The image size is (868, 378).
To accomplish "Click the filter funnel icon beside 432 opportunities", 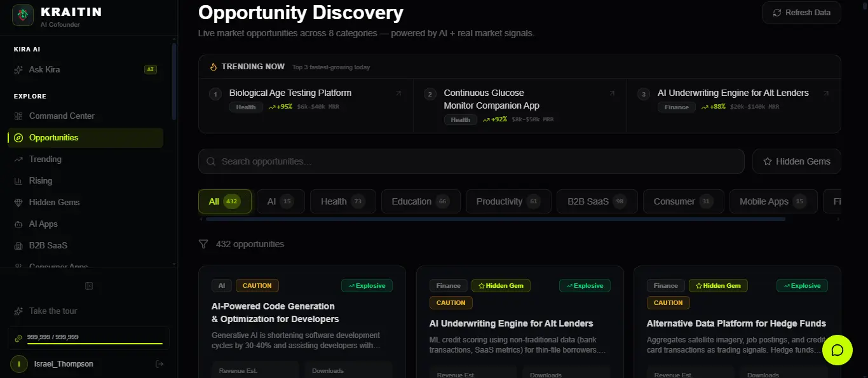I will 203,244.
